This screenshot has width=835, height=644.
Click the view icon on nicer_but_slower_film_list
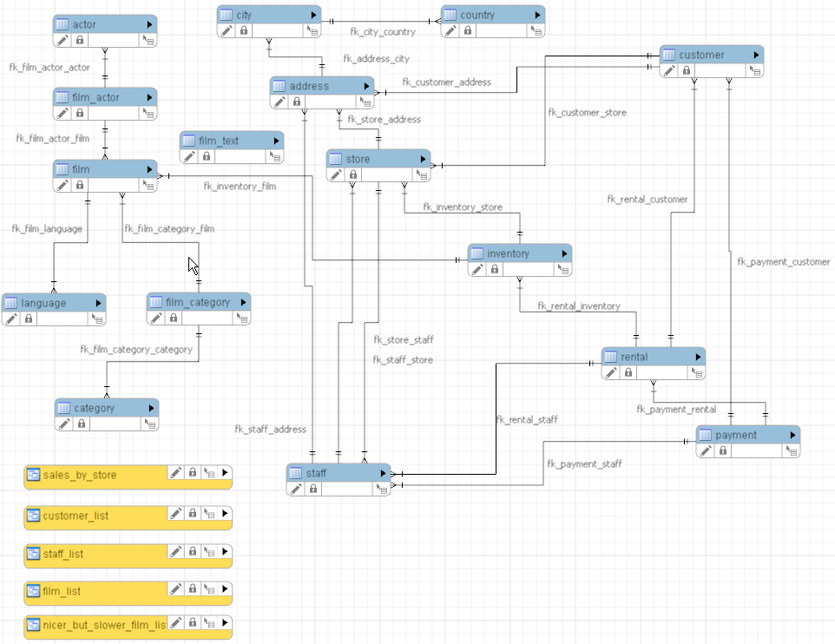tap(33, 622)
